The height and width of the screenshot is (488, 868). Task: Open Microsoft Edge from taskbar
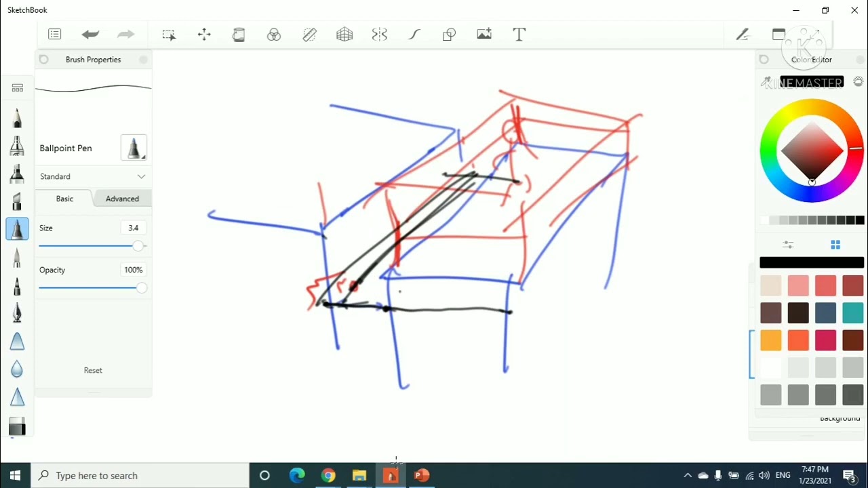(x=296, y=475)
